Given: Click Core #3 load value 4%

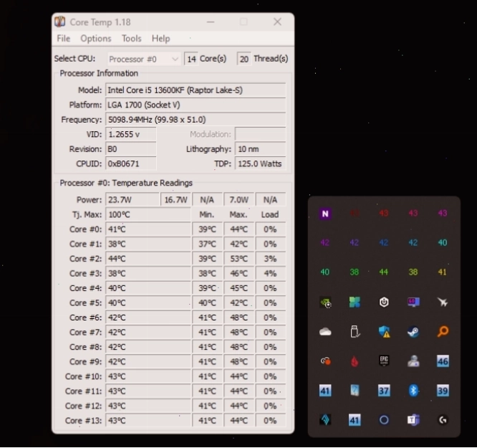Looking at the screenshot, I should pos(271,274).
